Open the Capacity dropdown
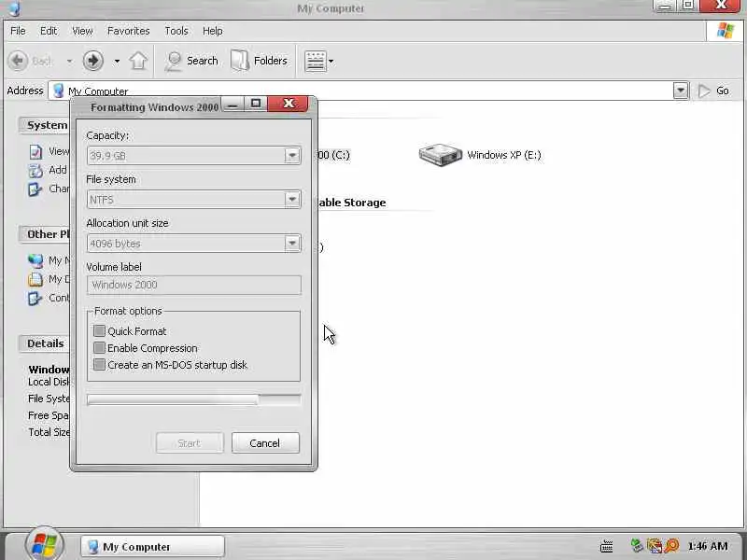Screen dimensions: 747x560 [x=292, y=156]
